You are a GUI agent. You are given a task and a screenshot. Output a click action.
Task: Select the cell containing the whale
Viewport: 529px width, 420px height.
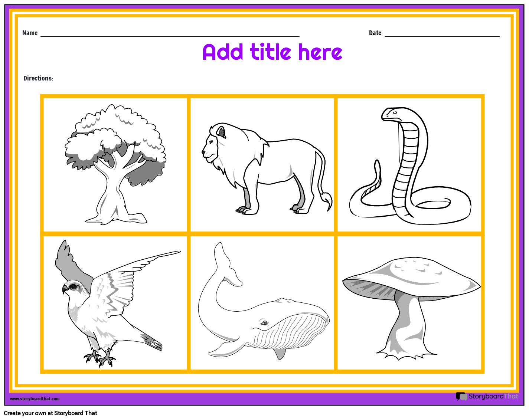pyautogui.click(x=262, y=302)
